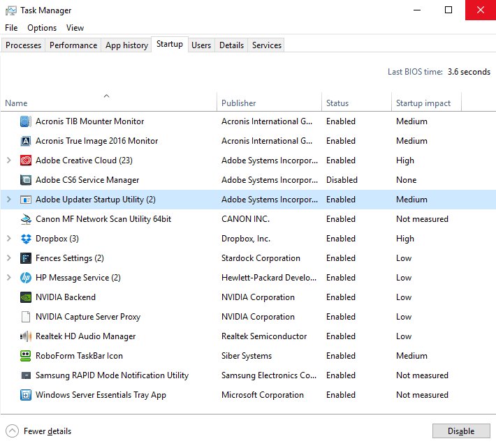Click the Samsung RAPID Mode Notification Utility icon

[26, 375]
